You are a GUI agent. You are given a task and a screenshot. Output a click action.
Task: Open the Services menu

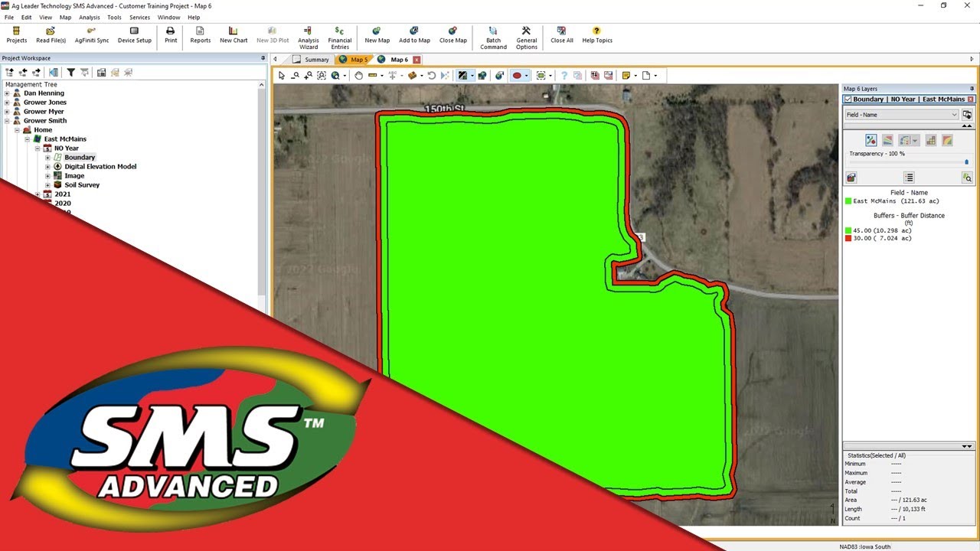[139, 17]
